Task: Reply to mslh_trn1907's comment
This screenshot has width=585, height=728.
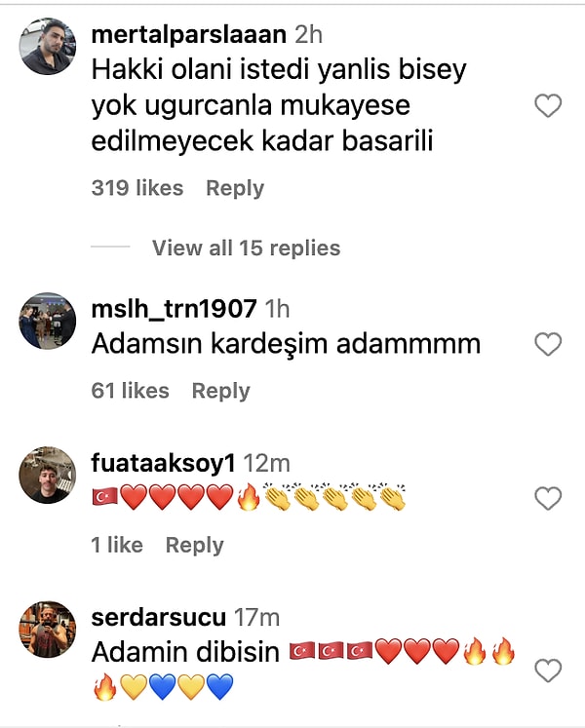Action: click(x=221, y=391)
